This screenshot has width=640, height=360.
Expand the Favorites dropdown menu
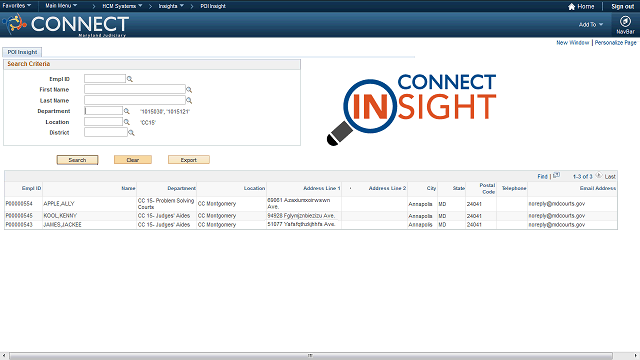17,6
